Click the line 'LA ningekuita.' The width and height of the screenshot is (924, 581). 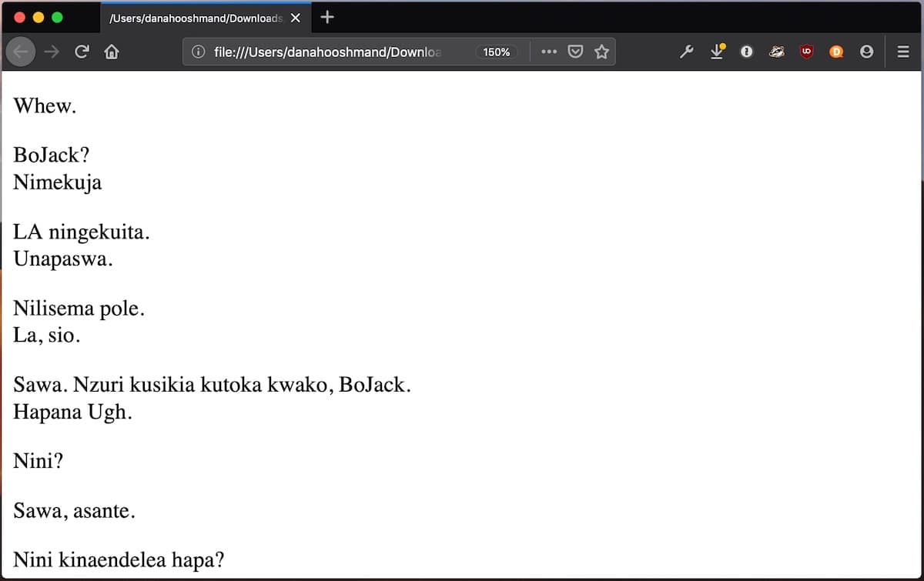(82, 232)
